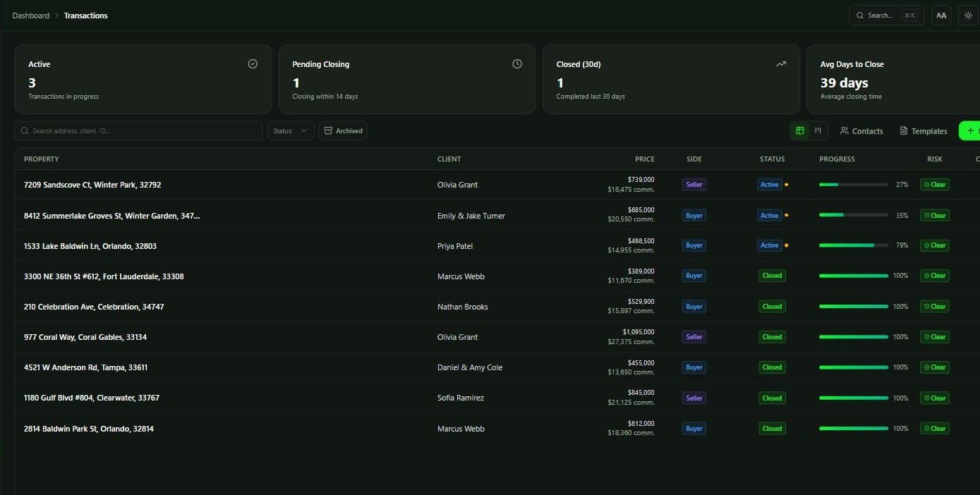Viewport: 980px width, 495px height.
Task: Sort by the SIDE column header
Action: 694,159
